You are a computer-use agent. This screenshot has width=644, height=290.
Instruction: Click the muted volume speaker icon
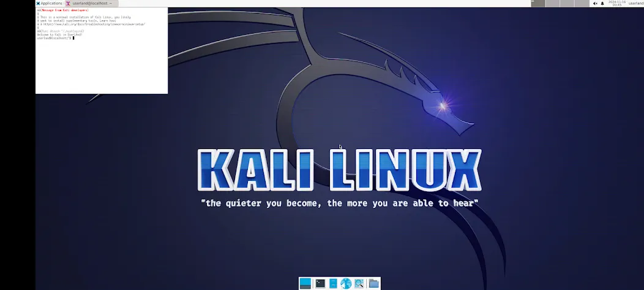[595, 3]
